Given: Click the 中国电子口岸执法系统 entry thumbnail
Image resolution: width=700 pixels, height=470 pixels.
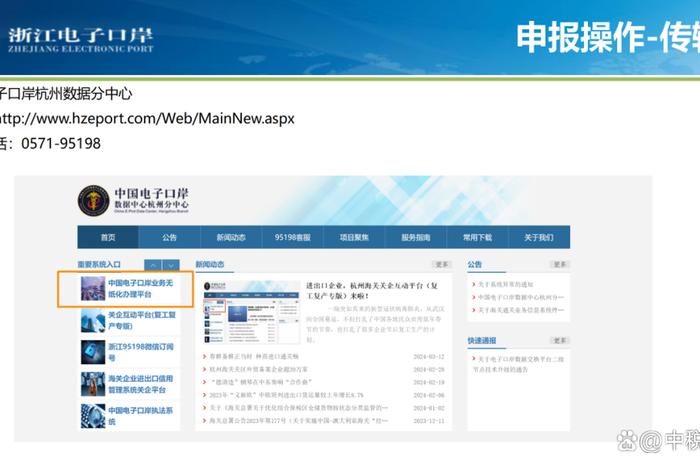Looking at the screenshot, I should click(x=93, y=416).
